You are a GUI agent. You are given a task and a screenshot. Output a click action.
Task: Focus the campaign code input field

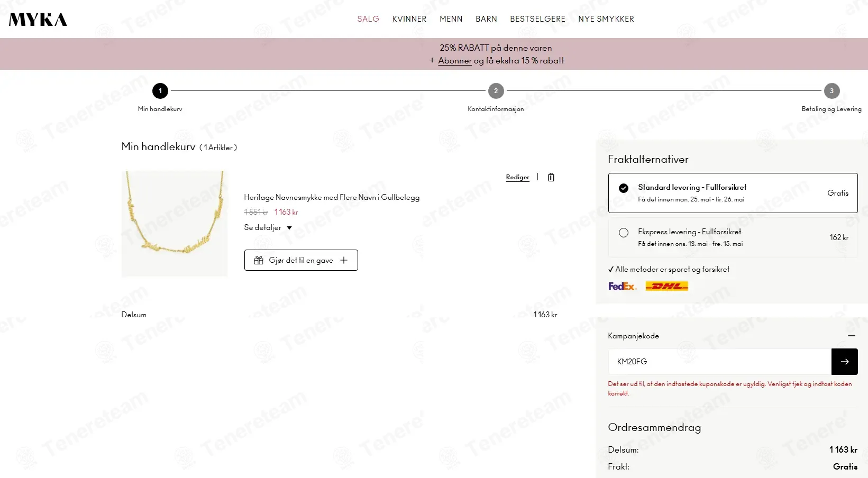(720, 362)
